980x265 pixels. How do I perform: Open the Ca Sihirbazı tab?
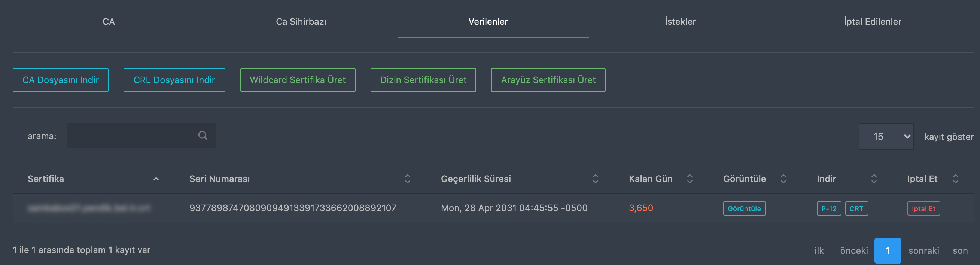[x=301, y=22]
